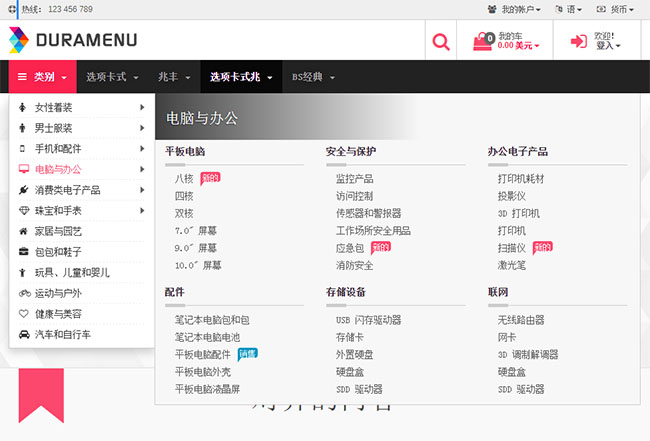Click the car icon for 汽车和自行车
650x441 pixels.
23,334
